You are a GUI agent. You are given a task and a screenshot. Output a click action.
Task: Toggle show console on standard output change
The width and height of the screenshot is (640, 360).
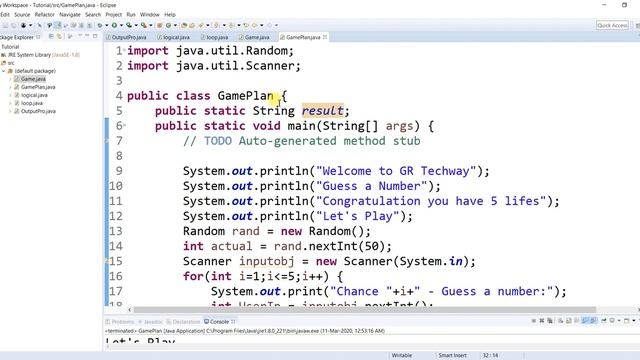(x=585, y=321)
